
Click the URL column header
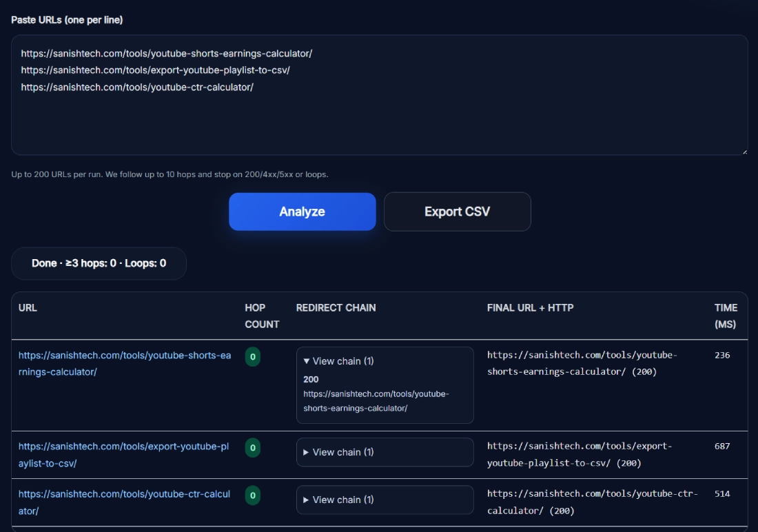click(x=28, y=308)
